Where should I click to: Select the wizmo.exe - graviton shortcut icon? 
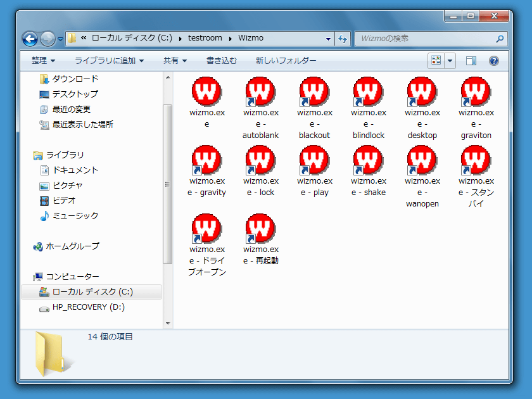[476, 91]
